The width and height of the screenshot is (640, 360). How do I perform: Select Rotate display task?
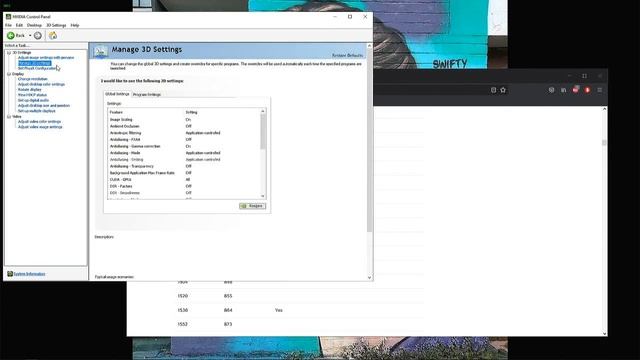point(30,89)
